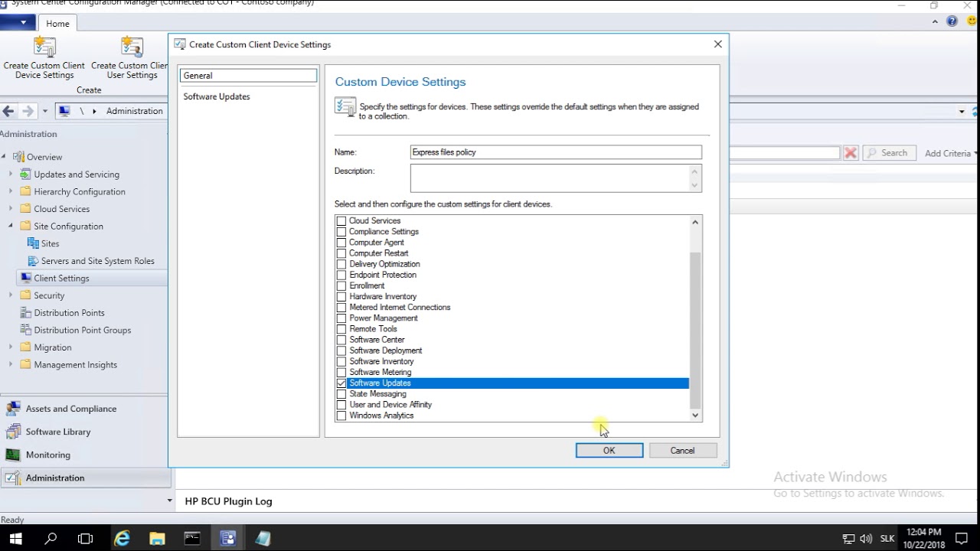Select State Messaging list item
This screenshot has height=551, width=980.
pos(378,394)
